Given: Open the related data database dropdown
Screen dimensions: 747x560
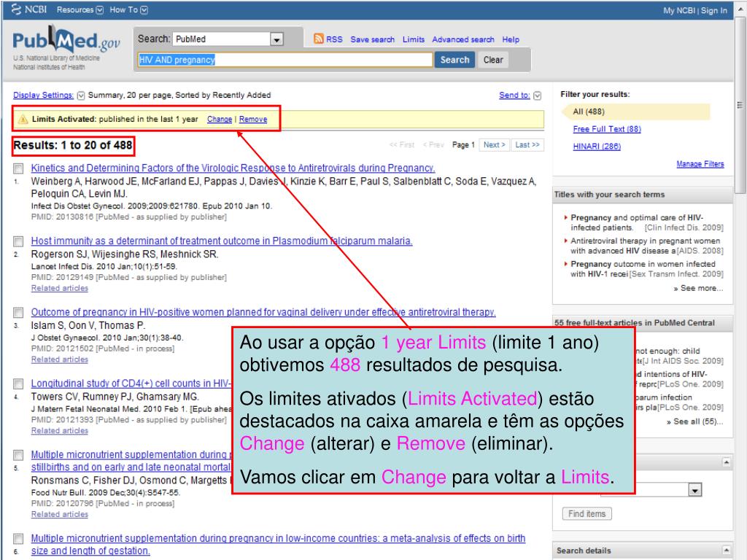Looking at the screenshot, I should [695, 489].
